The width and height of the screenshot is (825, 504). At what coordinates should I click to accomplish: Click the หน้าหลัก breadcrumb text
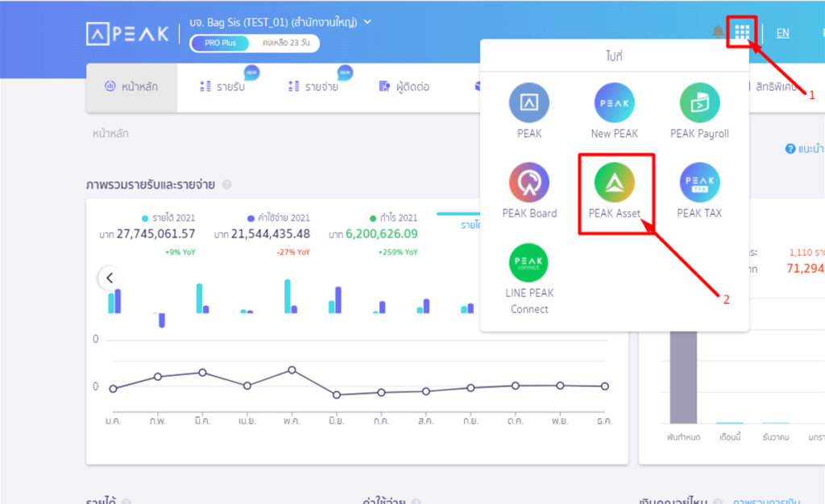click(x=110, y=134)
